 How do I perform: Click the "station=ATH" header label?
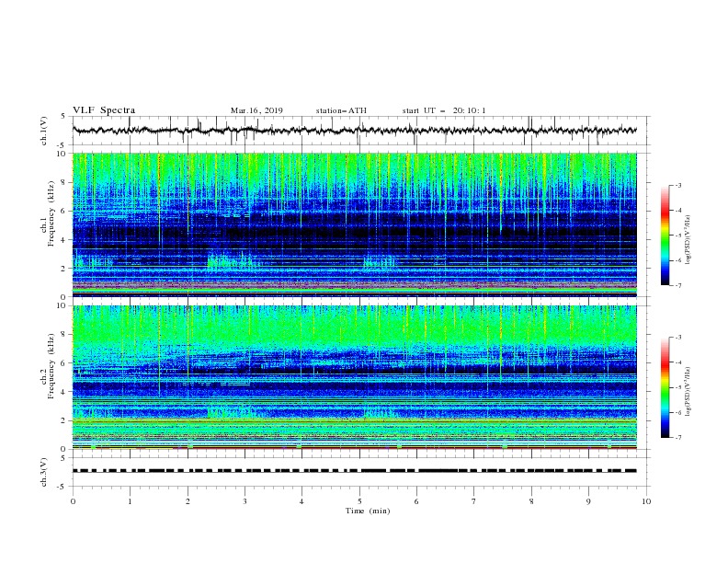(341, 110)
